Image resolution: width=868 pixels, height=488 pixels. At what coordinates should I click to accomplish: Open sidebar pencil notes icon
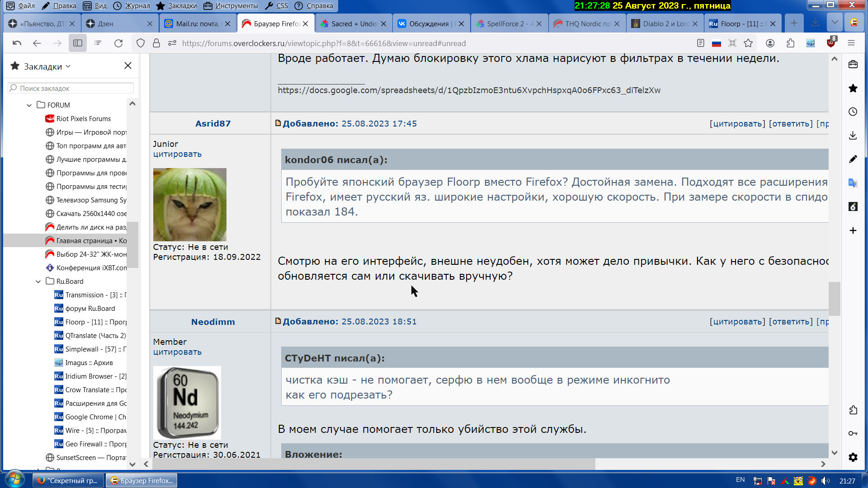(853, 159)
